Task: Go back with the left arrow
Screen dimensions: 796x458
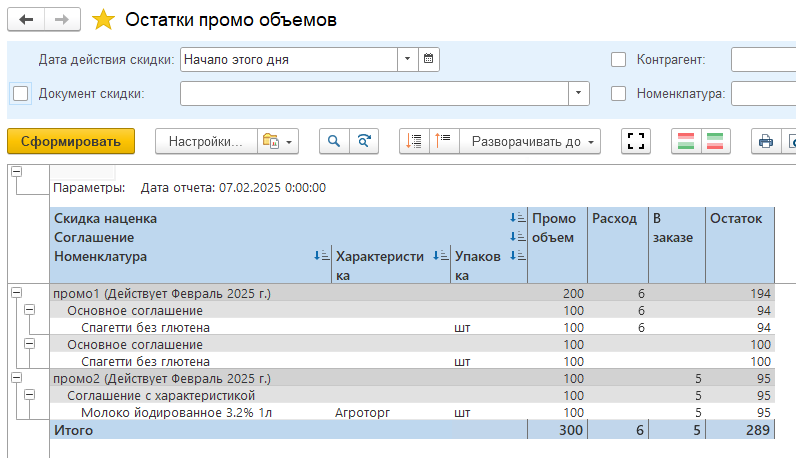Action: (26, 20)
